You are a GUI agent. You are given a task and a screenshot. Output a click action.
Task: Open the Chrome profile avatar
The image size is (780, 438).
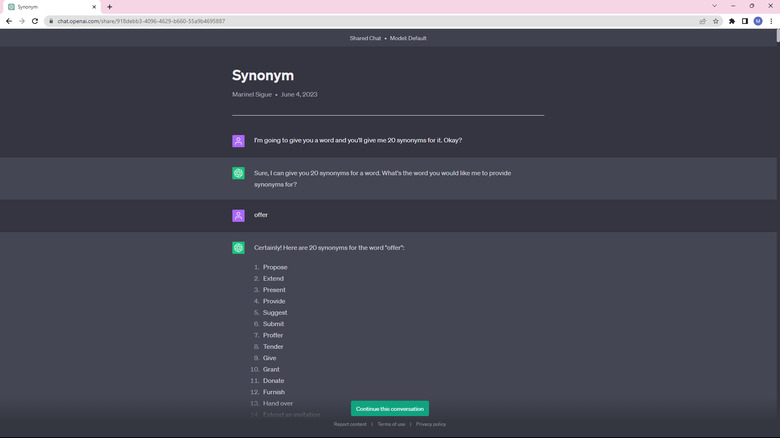tap(758, 21)
